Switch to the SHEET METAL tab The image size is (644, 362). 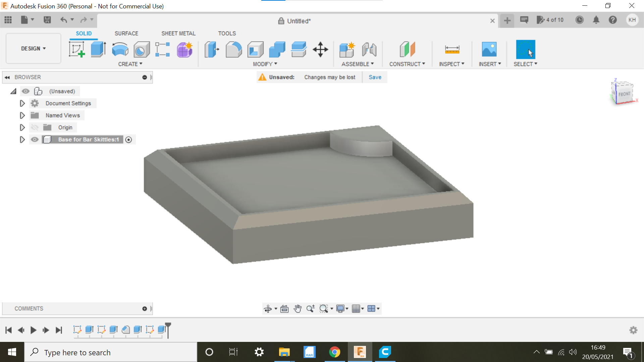pyautogui.click(x=178, y=34)
